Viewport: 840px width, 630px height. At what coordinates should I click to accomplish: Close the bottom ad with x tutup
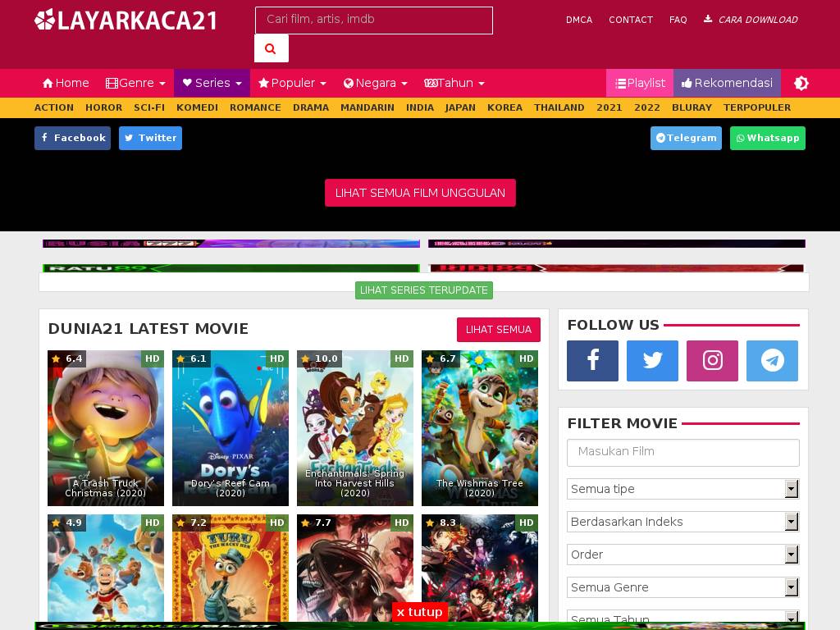tap(419, 612)
